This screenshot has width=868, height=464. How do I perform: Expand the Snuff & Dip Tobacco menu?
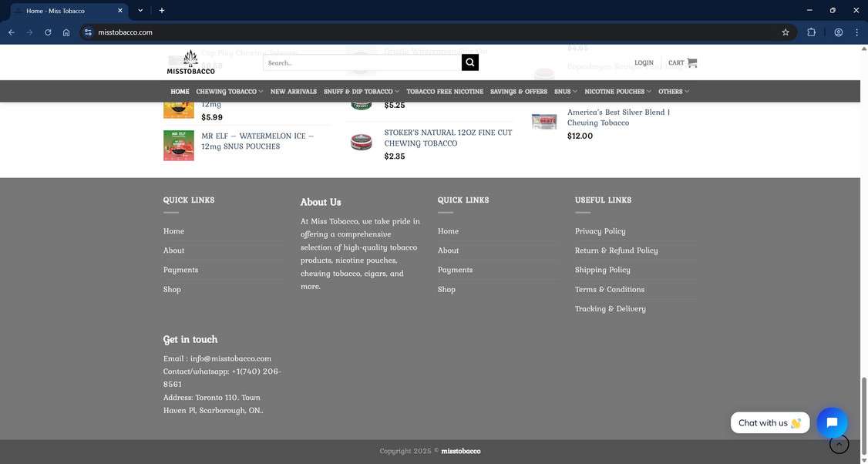click(x=361, y=92)
